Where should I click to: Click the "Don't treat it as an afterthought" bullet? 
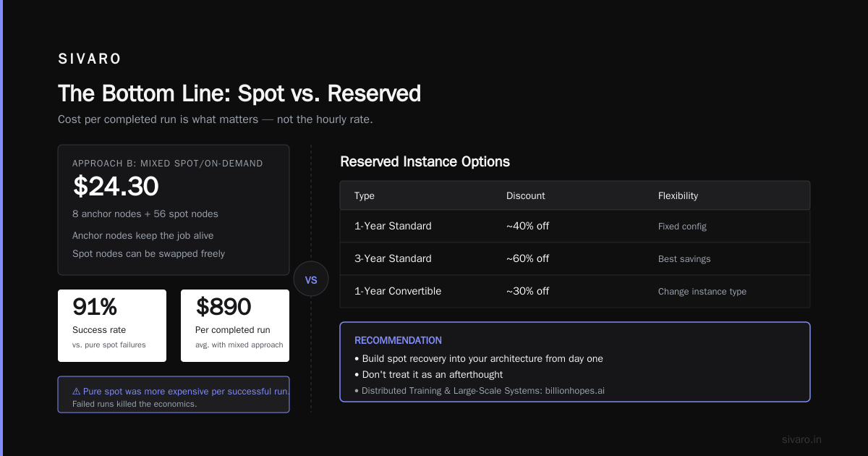[428, 374]
